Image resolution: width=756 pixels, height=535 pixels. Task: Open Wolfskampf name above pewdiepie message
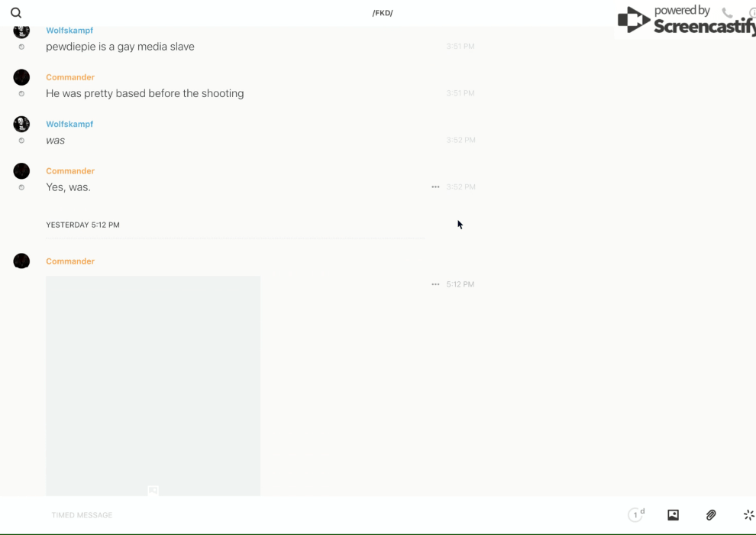69,31
